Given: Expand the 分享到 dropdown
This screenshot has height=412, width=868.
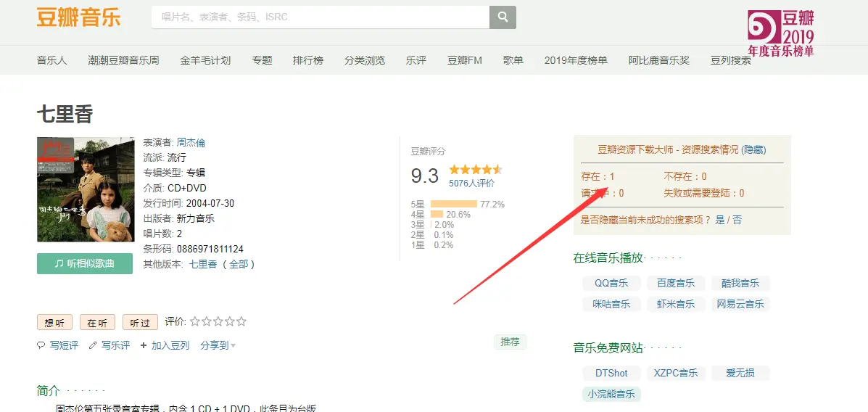Looking at the screenshot, I should 218,345.
